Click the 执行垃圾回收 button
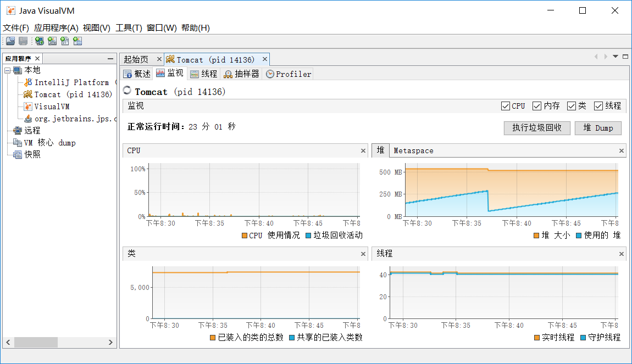 coord(537,127)
